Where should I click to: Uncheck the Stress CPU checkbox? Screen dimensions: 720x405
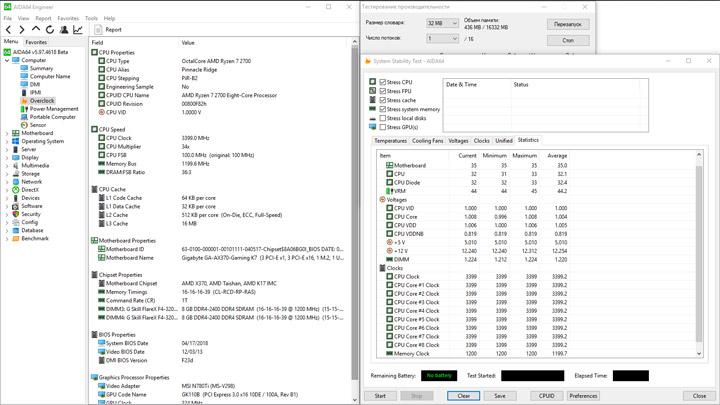(382, 82)
